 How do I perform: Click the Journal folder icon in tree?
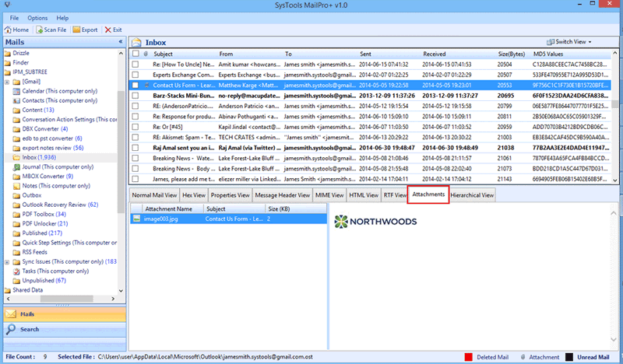(x=16, y=166)
